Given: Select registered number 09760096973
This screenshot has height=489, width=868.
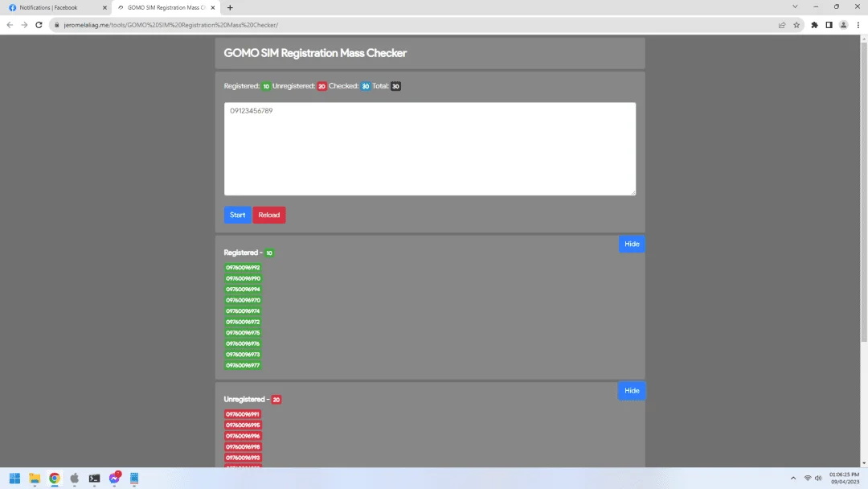Looking at the screenshot, I should pos(243,355).
